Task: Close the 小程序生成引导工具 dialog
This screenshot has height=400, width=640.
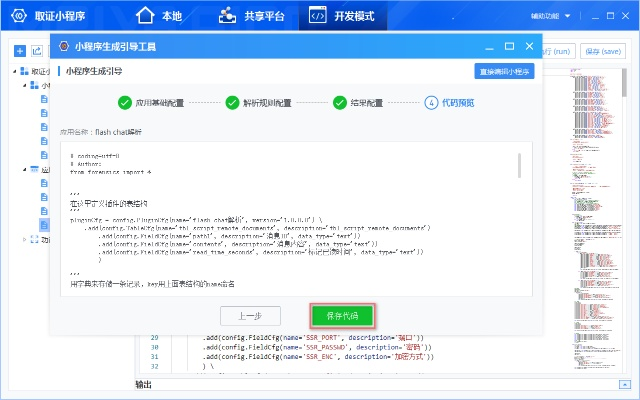Action: point(529,46)
